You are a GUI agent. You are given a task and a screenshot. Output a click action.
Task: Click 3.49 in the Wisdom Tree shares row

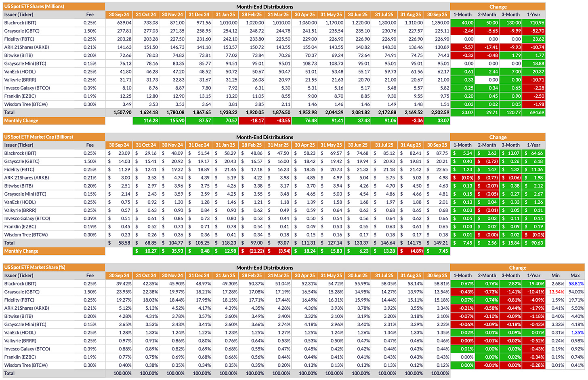coord(127,104)
